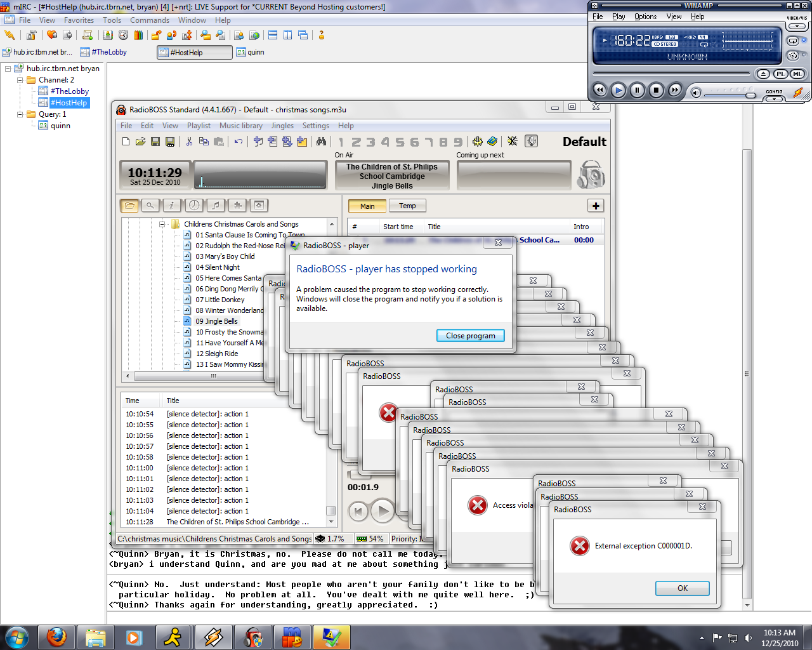Open RadioBOSS Jingles menu
This screenshot has width=812, height=650.
click(x=282, y=126)
